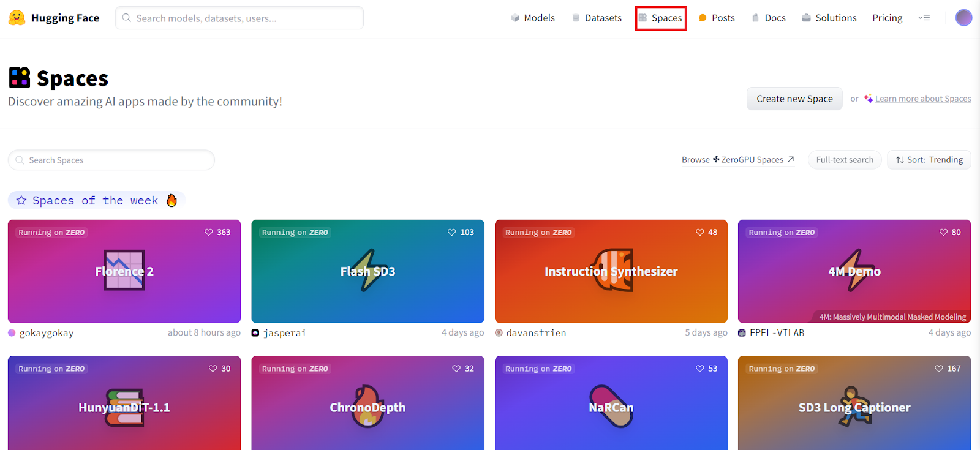The height and width of the screenshot is (450, 980).
Task: Click Running on ZERO badge on Flash SD3
Action: click(x=295, y=233)
